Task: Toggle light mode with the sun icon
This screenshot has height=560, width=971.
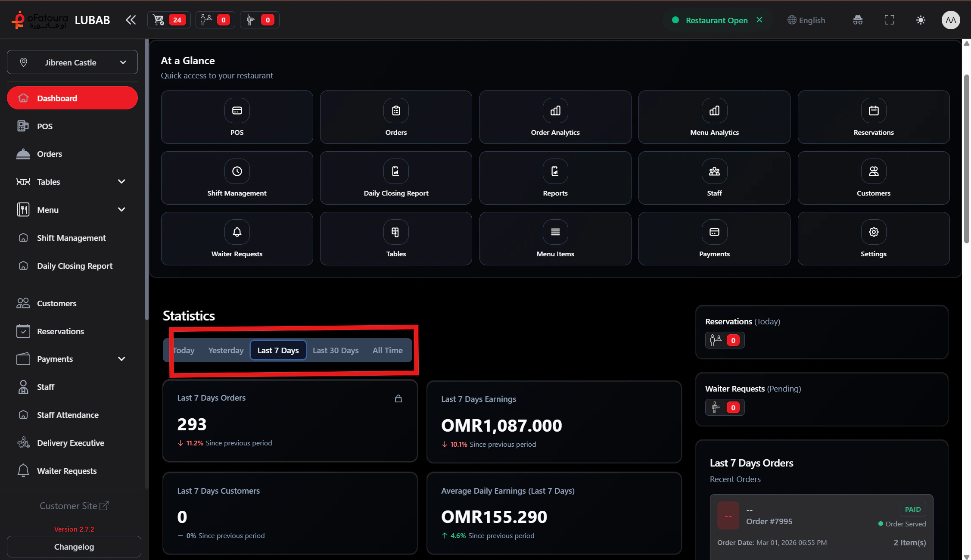Action: pos(921,20)
